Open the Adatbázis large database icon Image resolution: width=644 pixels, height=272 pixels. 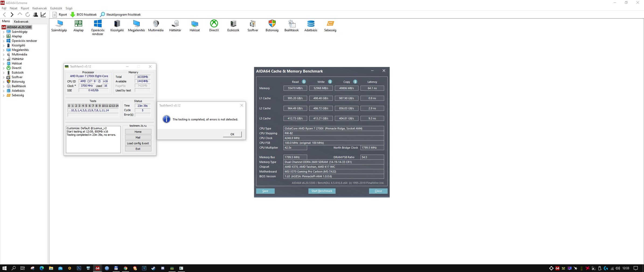coord(311,26)
